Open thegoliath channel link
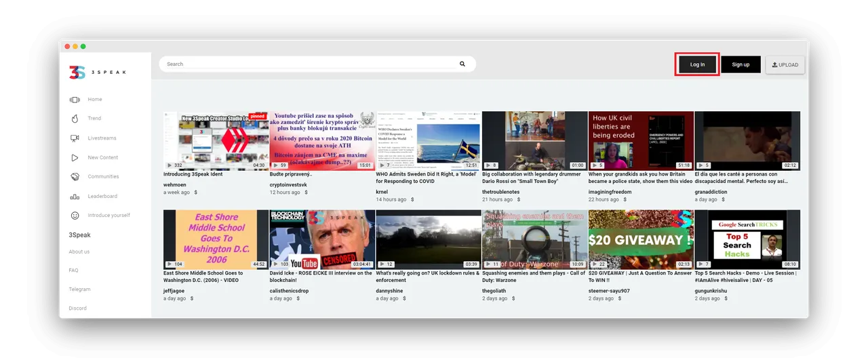 (494, 291)
